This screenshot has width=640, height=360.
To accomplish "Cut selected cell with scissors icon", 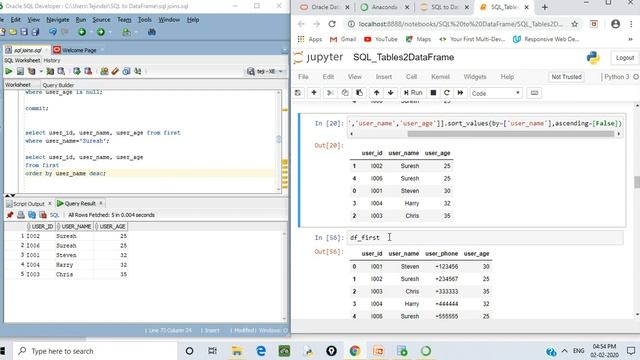I will (330, 93).
